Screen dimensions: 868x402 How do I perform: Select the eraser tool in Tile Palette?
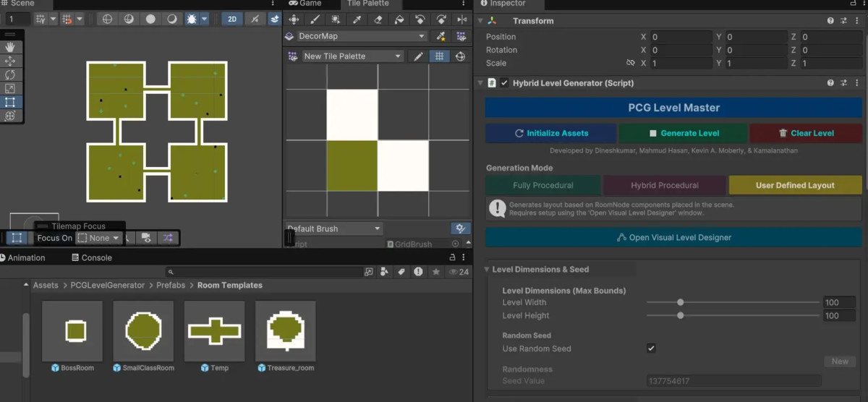click(377, 20)
